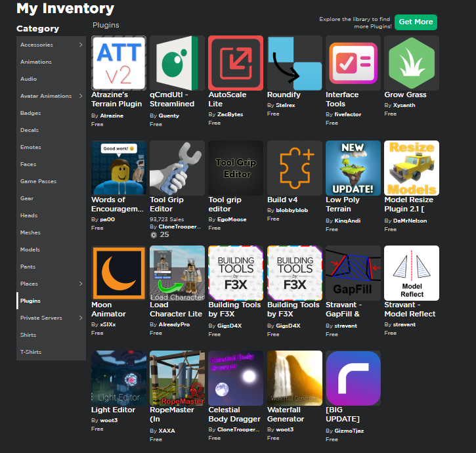Open the purple [BIG UPDATE] plugin icon
The image size is (476, 453).
point(353,378)
